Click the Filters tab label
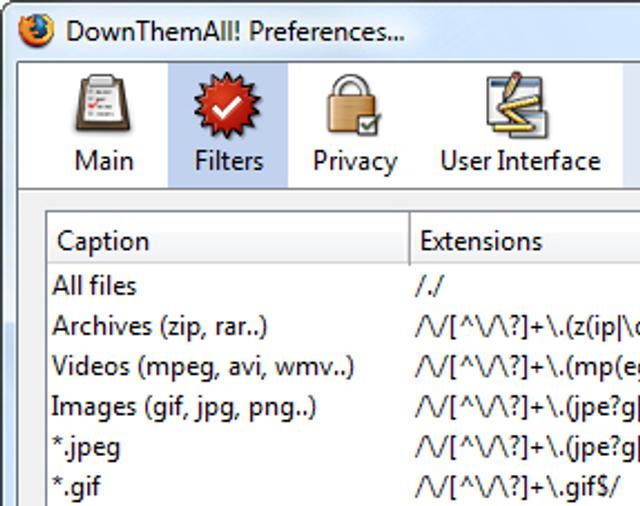 (x=229, y=161)
